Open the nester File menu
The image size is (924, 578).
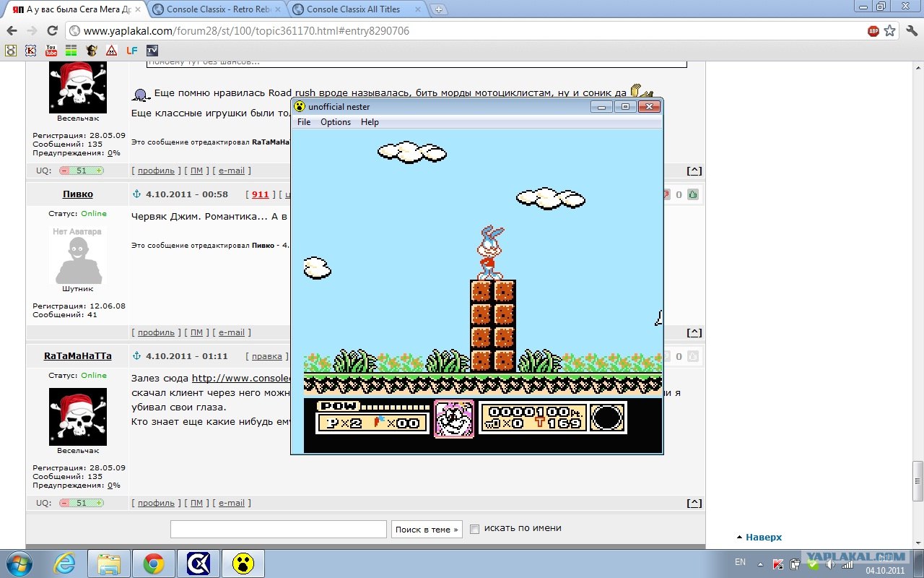coord(304,122)
